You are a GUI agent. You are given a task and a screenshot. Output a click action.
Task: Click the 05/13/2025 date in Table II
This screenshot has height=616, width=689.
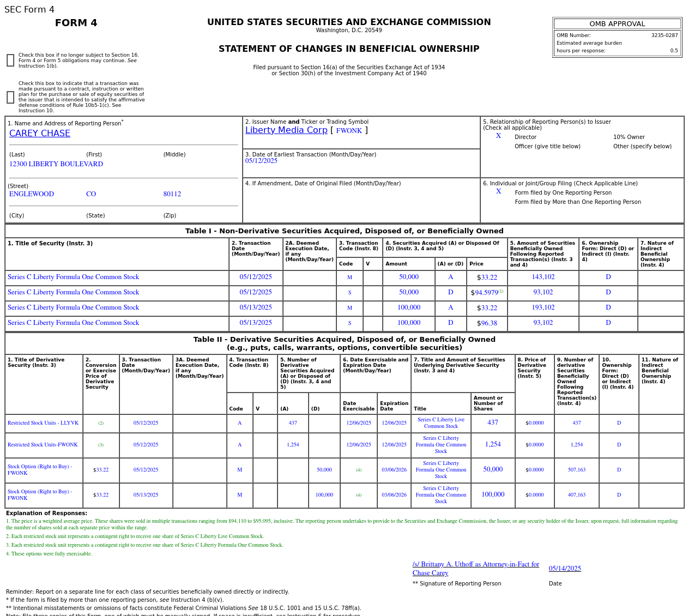pyautogui.click(x=146, y=495)
